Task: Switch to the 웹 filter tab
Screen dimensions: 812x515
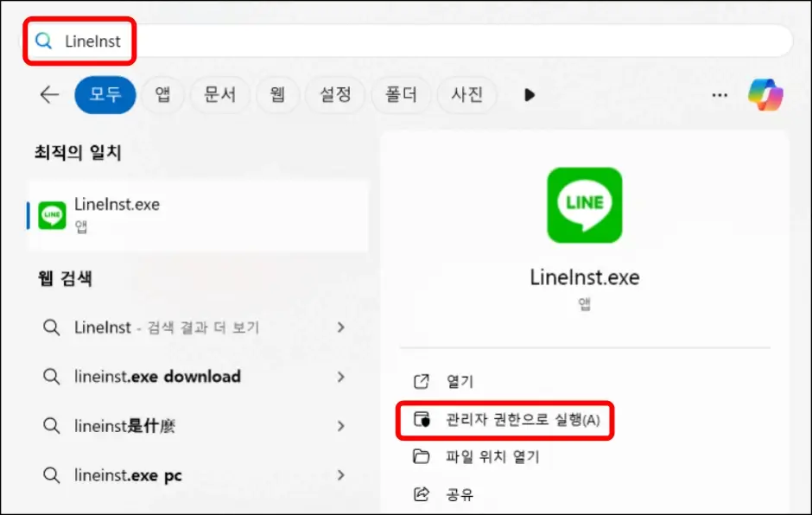Action: tap(277, 95)
